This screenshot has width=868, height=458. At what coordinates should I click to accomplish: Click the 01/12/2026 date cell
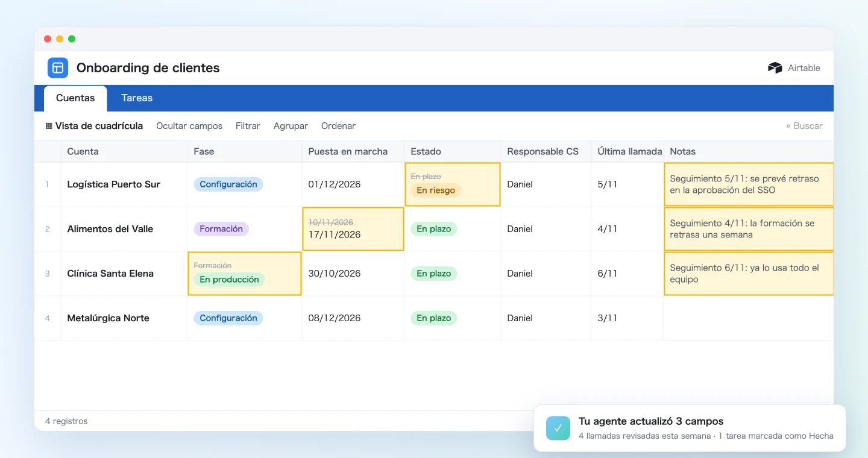tap(353, 184)
